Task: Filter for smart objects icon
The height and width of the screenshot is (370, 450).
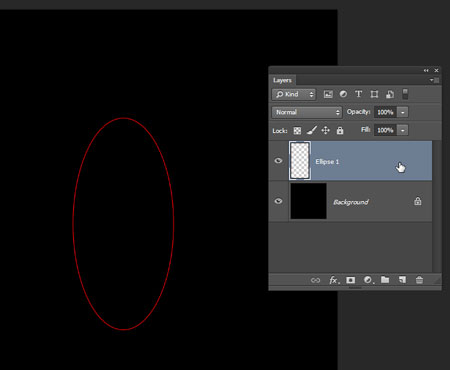Action: [390, 94]
